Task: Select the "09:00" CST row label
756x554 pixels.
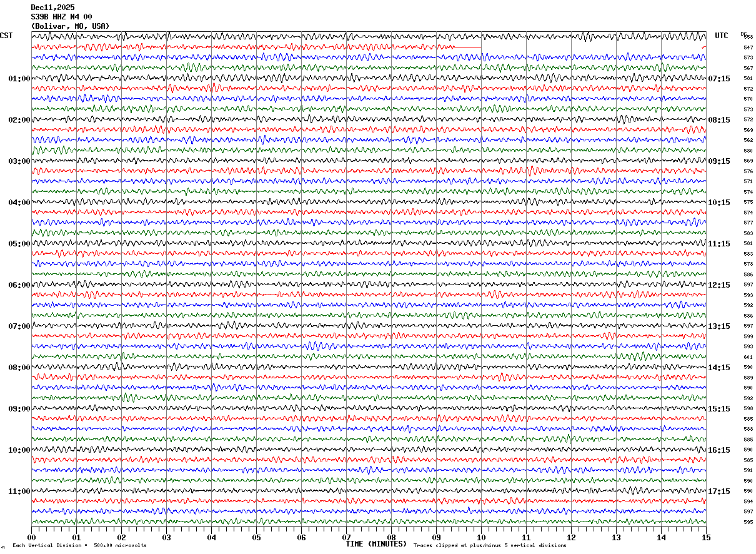Action: pyautogui.click(x=19, y=409)
